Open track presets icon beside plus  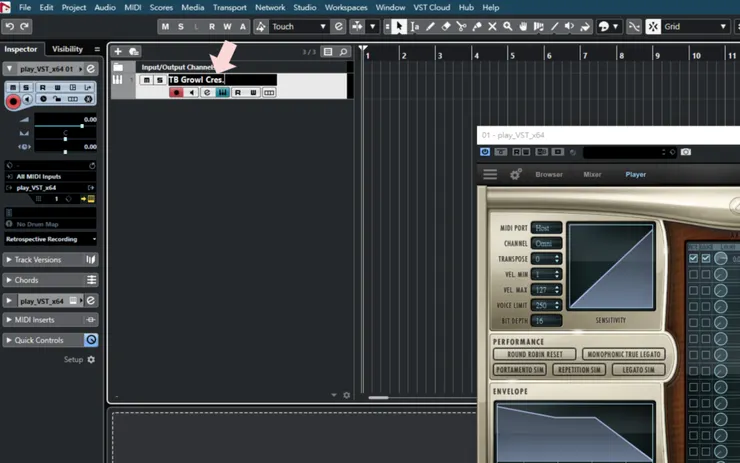[x=134, y=51]
